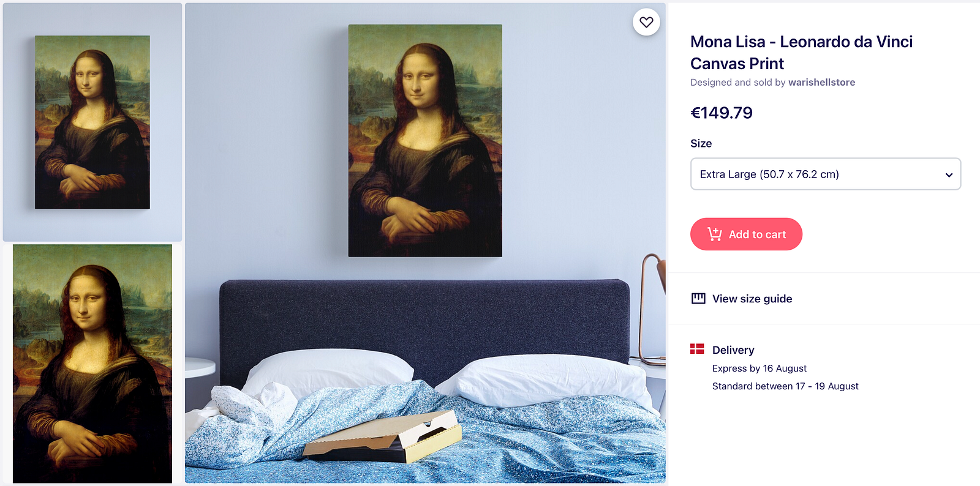This screenshot has width=980, height=486.
Task: Click the chevron arrow in size selector
Action: (x=949, y=175)
